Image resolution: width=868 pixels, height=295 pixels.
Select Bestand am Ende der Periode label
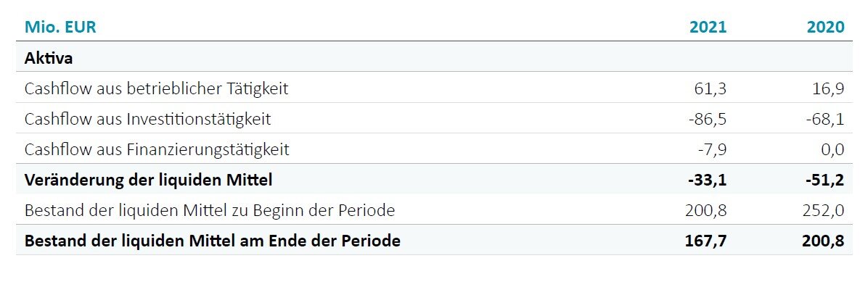pyautogui.click(x=213, y=241)
